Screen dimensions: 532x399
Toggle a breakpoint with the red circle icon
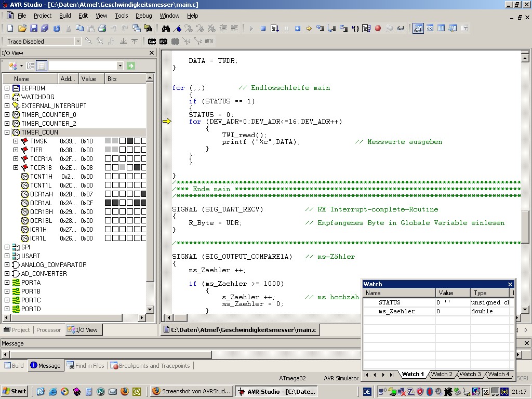coord(378,29)
